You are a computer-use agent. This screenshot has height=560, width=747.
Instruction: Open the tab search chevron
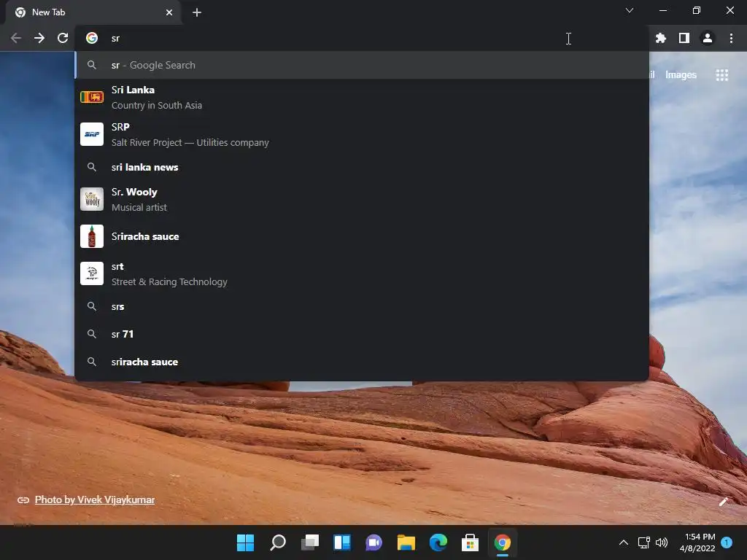pyautogui.click(x=630, y=10)
